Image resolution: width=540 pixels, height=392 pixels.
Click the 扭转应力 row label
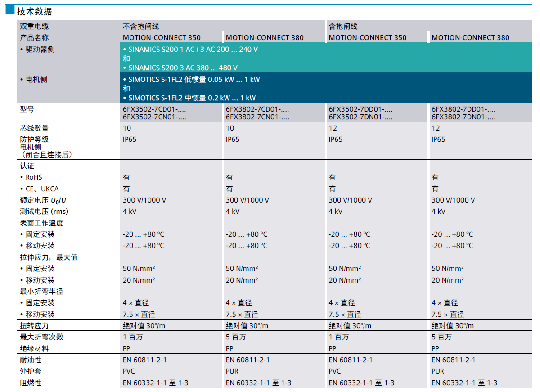coord(34,325)
